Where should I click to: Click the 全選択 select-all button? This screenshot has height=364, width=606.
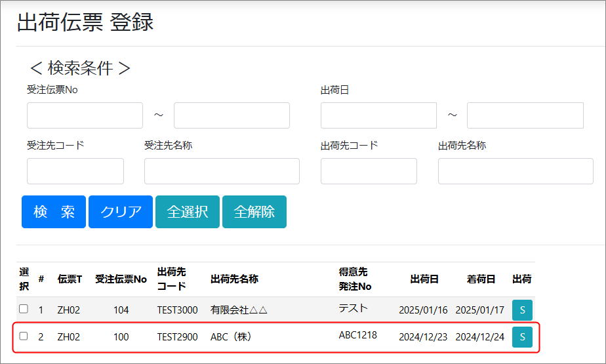click(188, 212)
